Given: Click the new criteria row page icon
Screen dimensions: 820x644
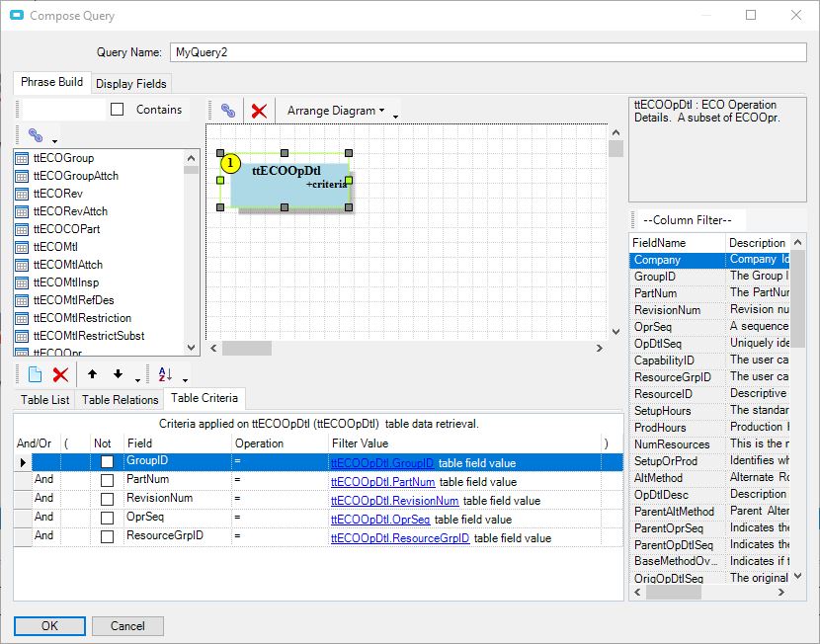Looking at the screenshot, I should pyautogui.click(x=35, y=374).
